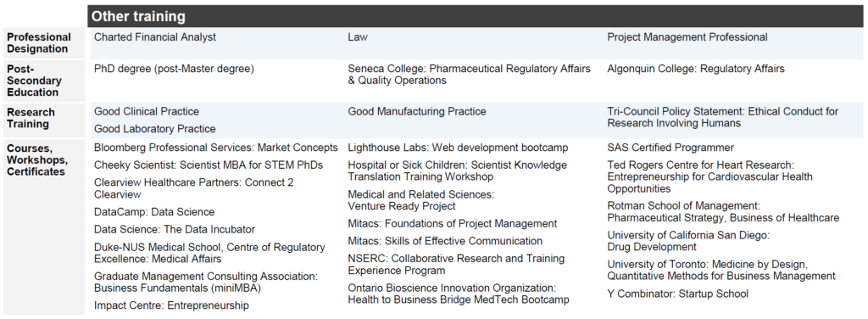Screen dimensions: 868x319
Task: Select PhD degree (post-Master degree) text
Action: point(174,70)
